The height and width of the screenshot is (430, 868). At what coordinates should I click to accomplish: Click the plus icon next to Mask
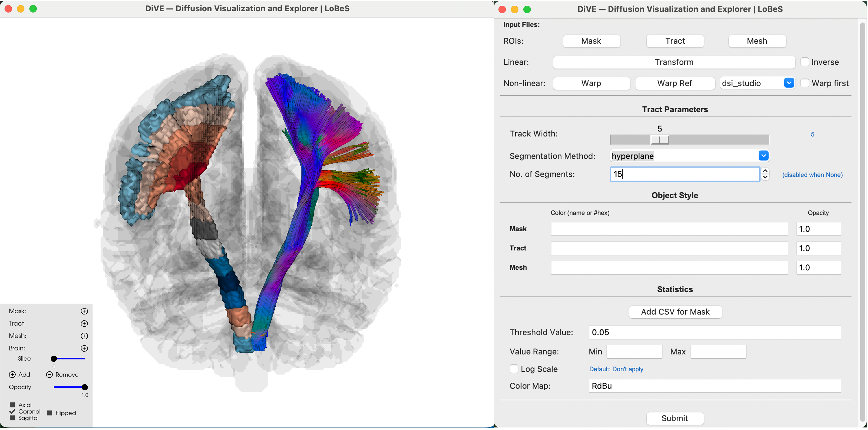click(x=84, y=311)
